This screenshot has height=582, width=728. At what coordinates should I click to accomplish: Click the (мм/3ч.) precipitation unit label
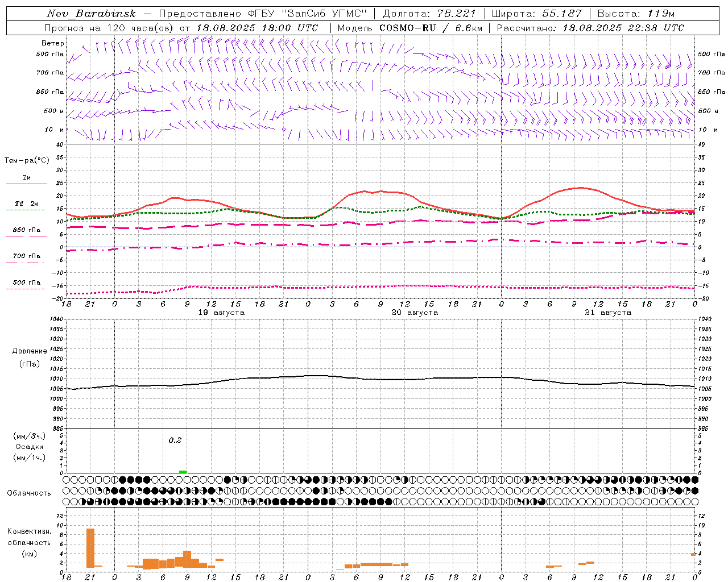pyautogui.click(x=30, y=436)
